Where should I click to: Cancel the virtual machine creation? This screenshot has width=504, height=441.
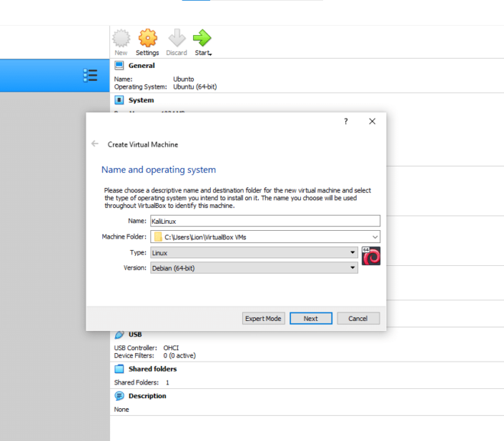[x=358, y=319]
